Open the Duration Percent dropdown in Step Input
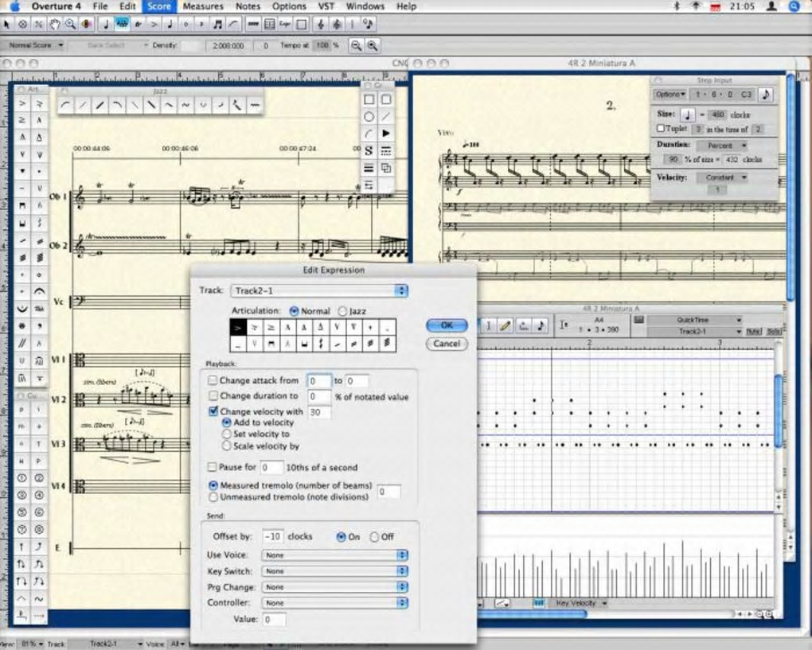This screenshot has width=812, height=650. (x=722, y=146)
